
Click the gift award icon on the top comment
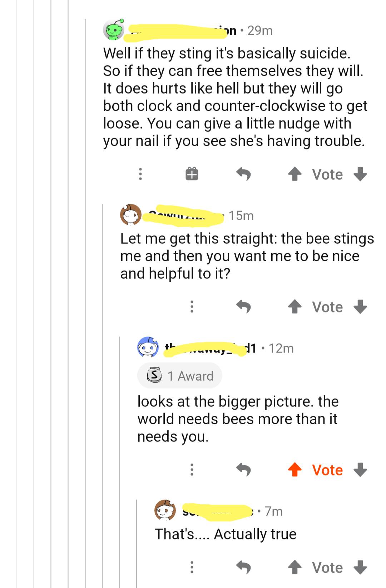(x=192, y=174)
